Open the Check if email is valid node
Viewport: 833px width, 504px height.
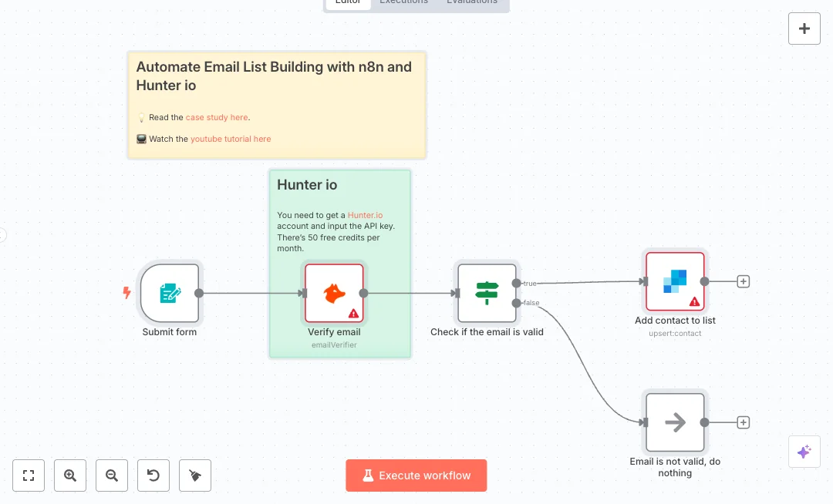[x=487, y=293]
